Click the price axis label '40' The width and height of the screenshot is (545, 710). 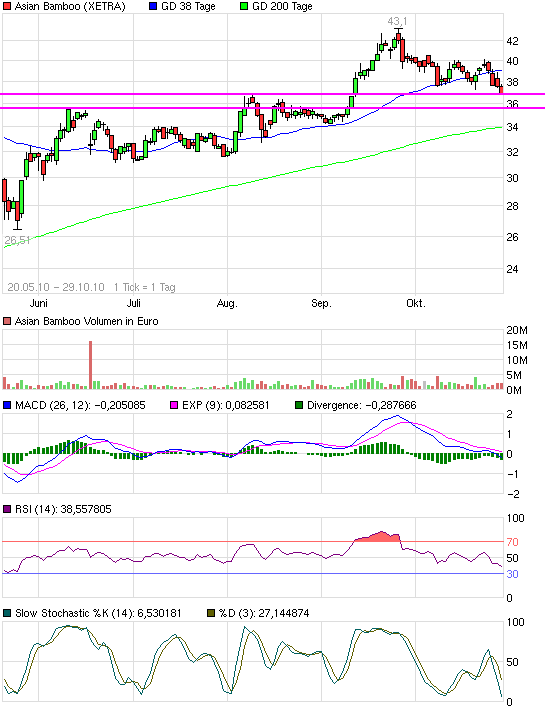pos(512,61)
